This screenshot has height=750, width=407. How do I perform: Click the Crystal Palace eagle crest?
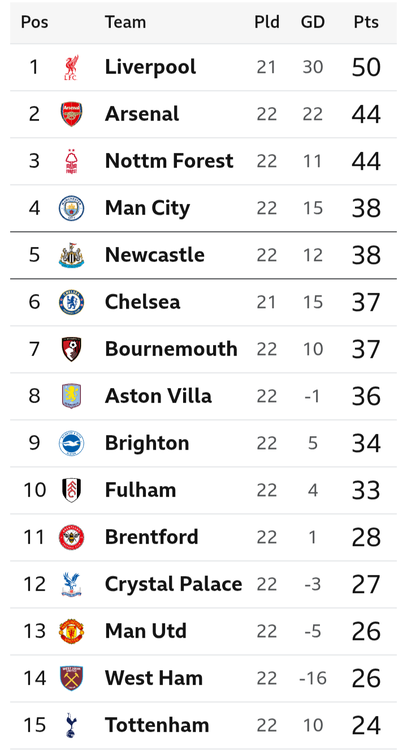click(71, 585)
